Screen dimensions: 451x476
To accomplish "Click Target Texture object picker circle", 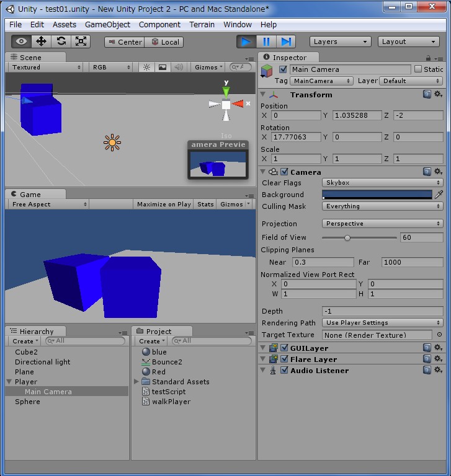I will pos(439,335).
